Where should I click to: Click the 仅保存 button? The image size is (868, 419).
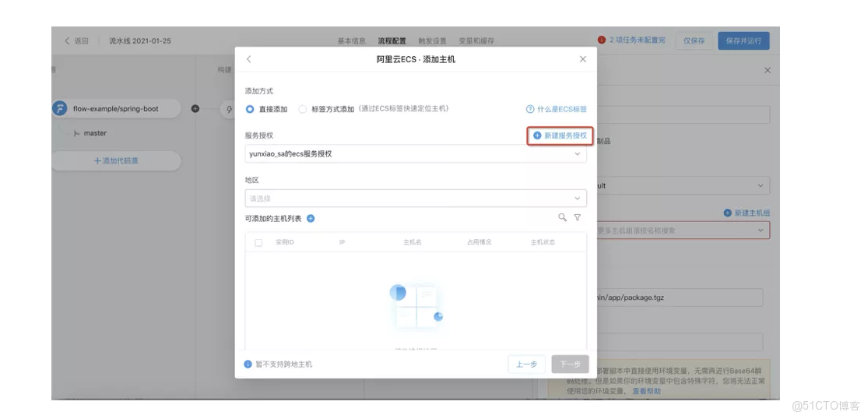(694, 41)
